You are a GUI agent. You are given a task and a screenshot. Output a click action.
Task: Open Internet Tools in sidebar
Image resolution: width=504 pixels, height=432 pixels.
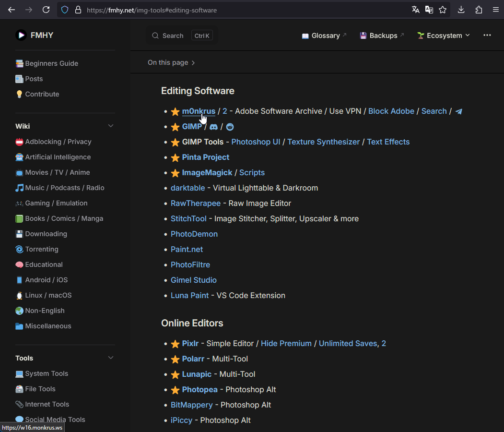tap(47, 404)
